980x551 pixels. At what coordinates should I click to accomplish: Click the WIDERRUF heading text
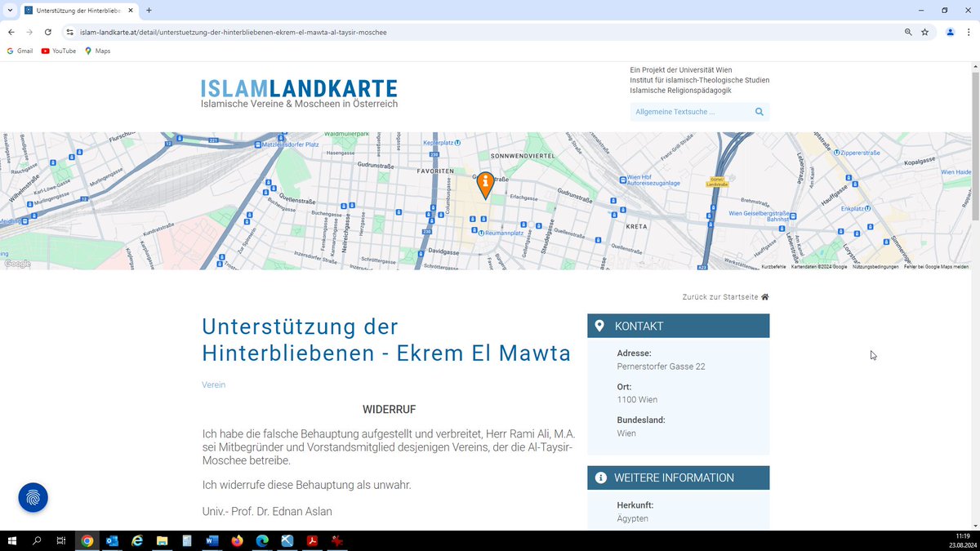coord(389,409)
